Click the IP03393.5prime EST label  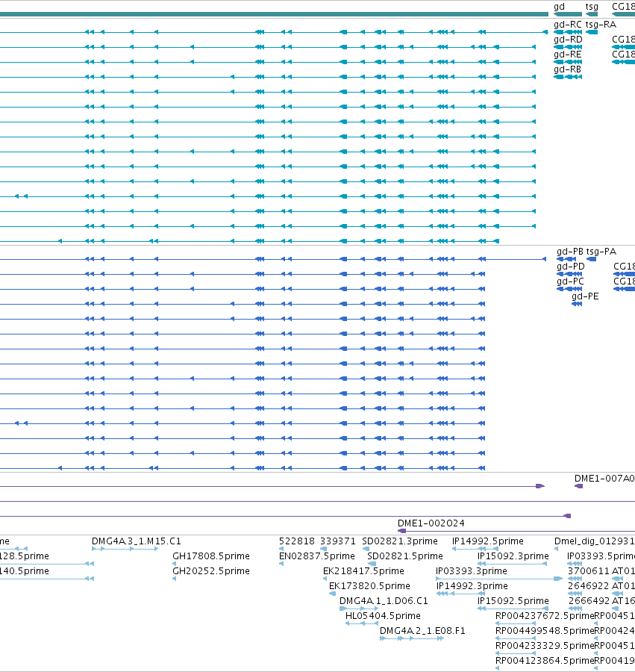(x=601, y=556)
